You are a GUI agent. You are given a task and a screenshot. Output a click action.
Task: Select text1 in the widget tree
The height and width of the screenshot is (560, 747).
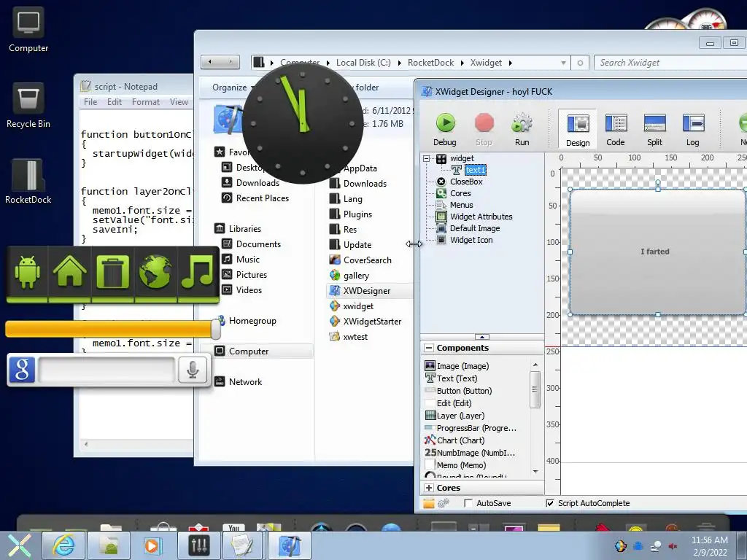(x=476, y=170)
